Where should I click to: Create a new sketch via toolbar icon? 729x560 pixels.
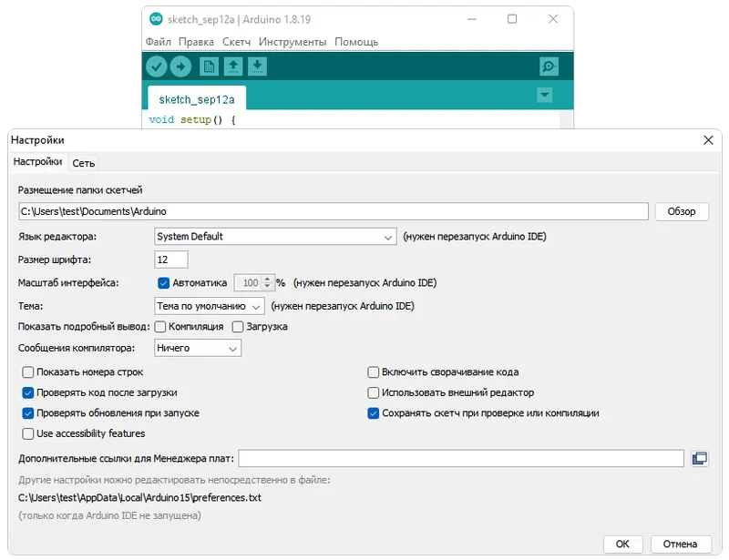point(211,65)
